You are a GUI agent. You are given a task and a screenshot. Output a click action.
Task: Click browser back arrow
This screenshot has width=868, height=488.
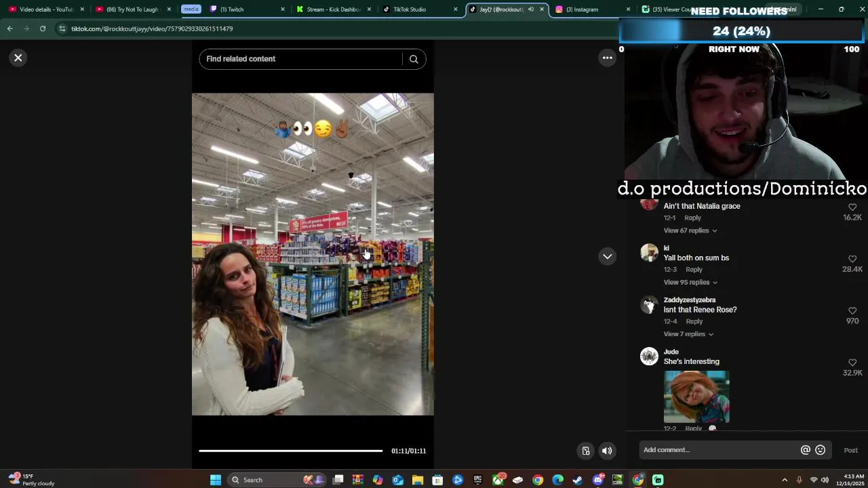[9, 28]
